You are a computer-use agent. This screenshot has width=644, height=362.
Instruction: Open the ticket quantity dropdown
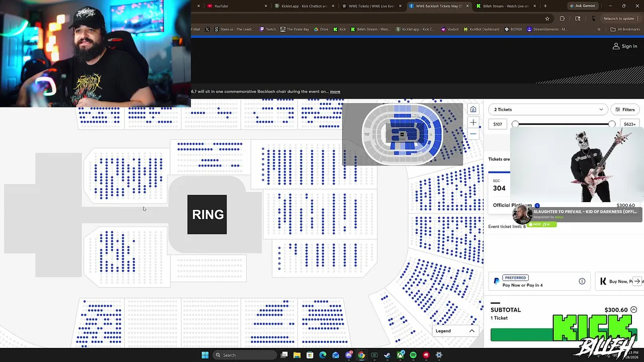[x=548, y=110]
